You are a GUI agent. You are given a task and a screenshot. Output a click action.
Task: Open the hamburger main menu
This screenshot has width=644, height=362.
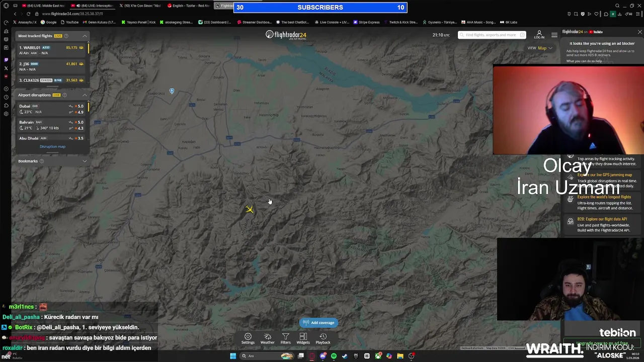(x=554, y=35)
